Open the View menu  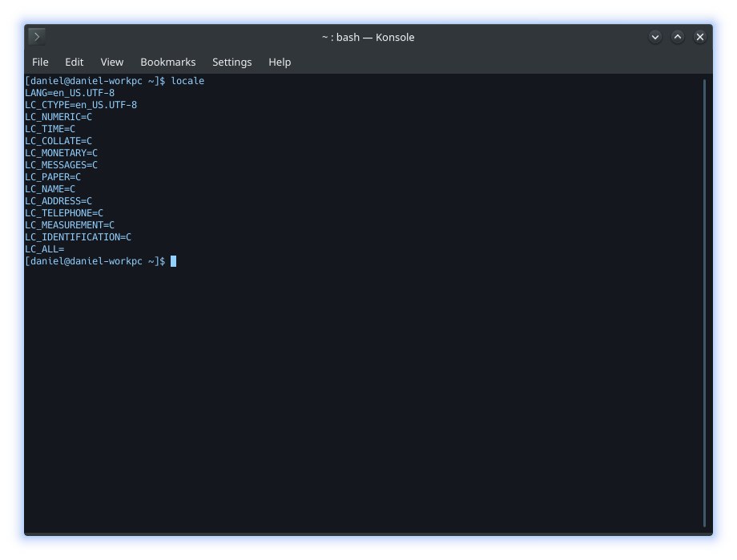[x=112, y=62]
